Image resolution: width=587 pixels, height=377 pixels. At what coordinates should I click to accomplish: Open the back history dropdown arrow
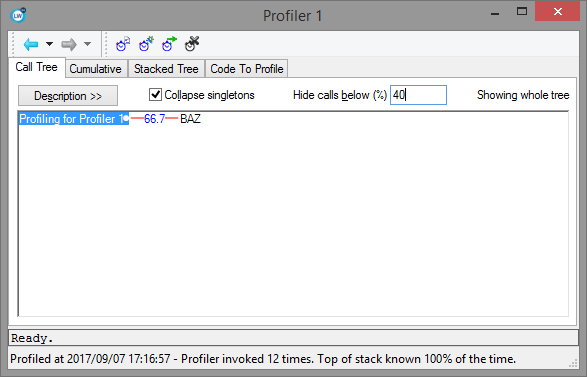[x=49, y=44]
